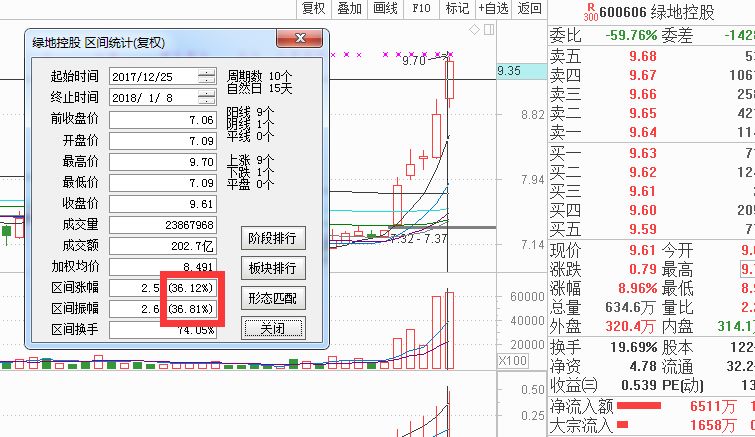This screenshot has width=755, height=437.
Task: Click 买五 price 9.59
Action: 643,229
